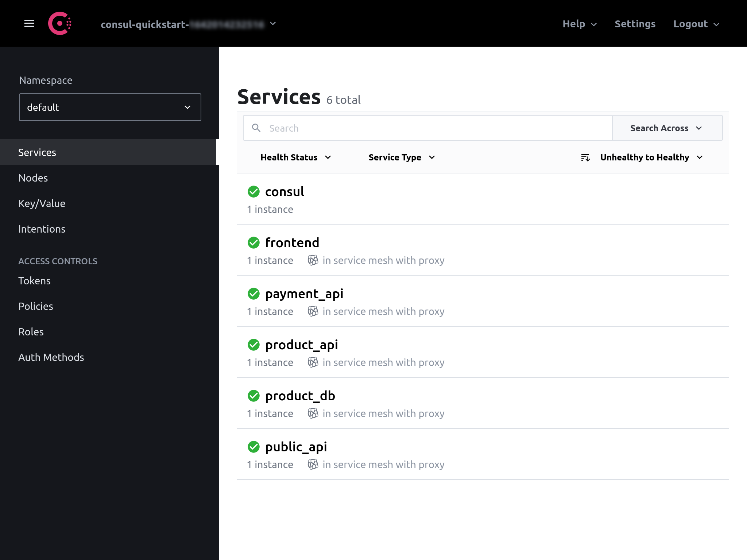Click the service mesh proxy icon for frontend
The image size is (747, 560).
point(312,260)
